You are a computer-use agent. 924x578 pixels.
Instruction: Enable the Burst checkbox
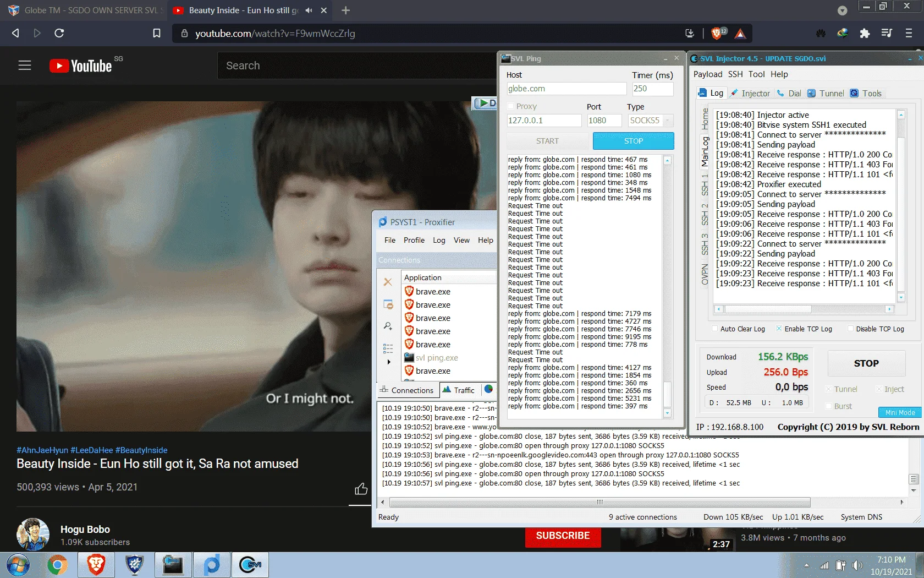pyautogui.click(x=828, y=406)
